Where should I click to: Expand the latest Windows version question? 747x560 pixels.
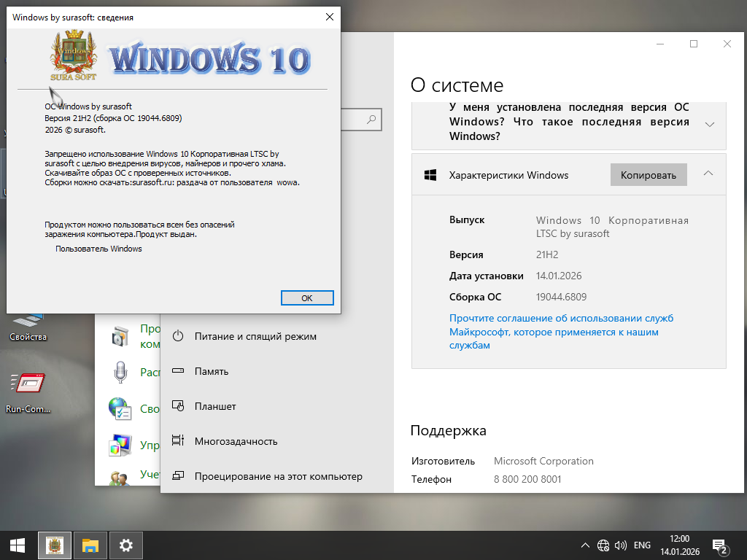709,124
